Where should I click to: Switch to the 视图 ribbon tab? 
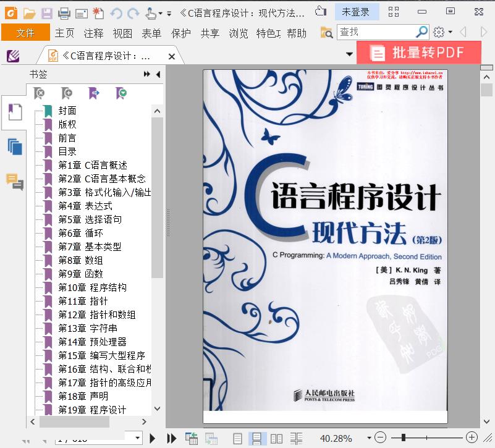point(122,33)
